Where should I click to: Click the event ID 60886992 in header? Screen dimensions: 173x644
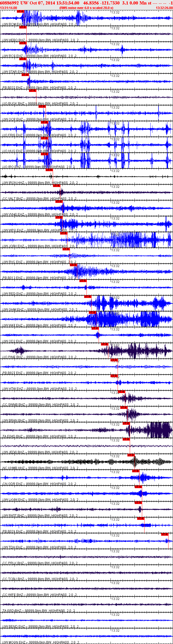pyautogui.click(x=9, y=3)
